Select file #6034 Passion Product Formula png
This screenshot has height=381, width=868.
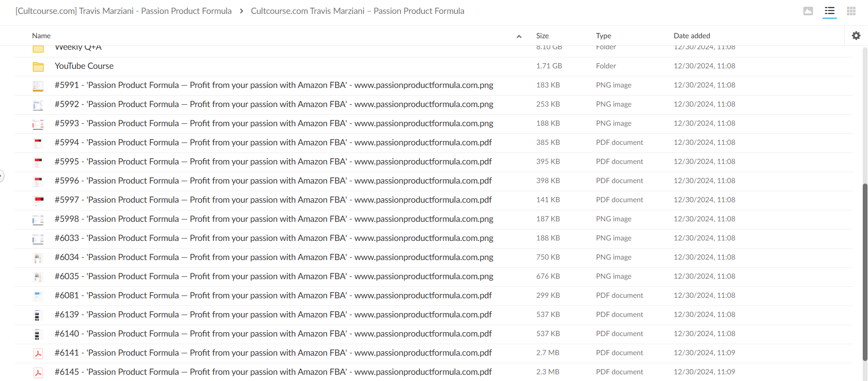click(274, 257)
